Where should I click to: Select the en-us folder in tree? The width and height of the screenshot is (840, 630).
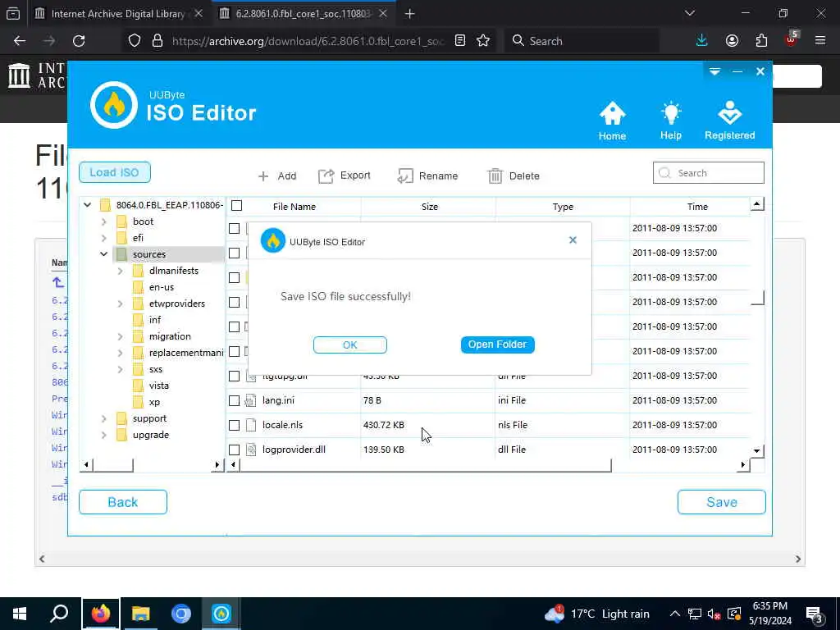tap(162, 287)
